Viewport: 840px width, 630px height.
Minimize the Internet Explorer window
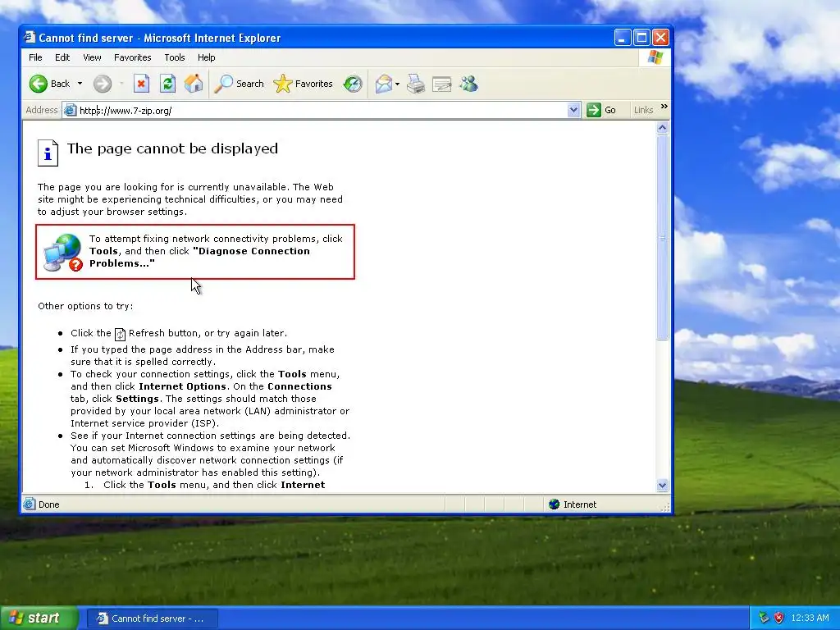(623, 38)
